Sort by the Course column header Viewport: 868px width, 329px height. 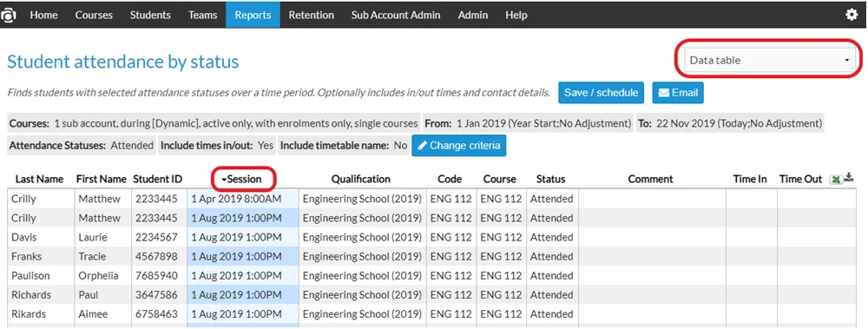[499, 179]
